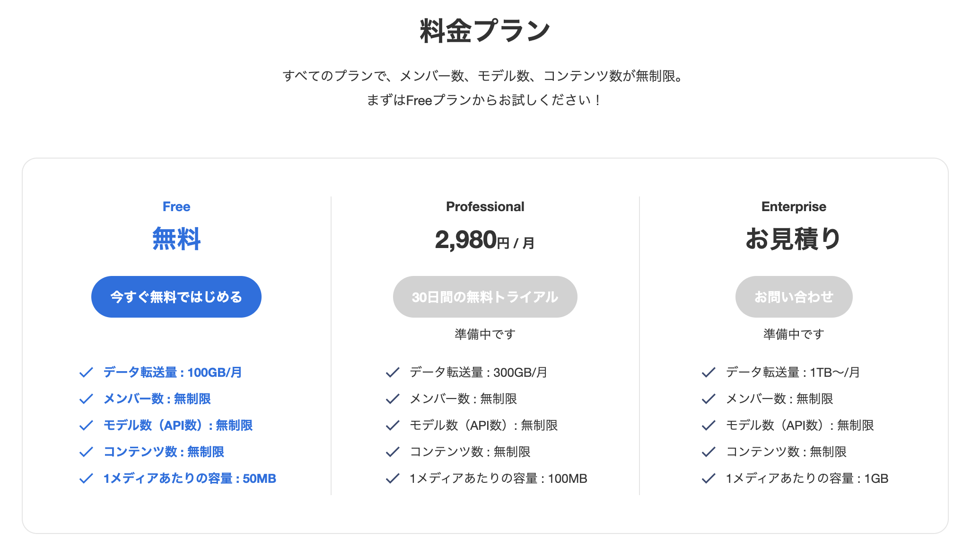This screenshot has height=551, width=980.
Task: Click checkmark beside メンバー数 : 無制限 in Free plan
Action: pyautogui.click(x=86, y=400)
